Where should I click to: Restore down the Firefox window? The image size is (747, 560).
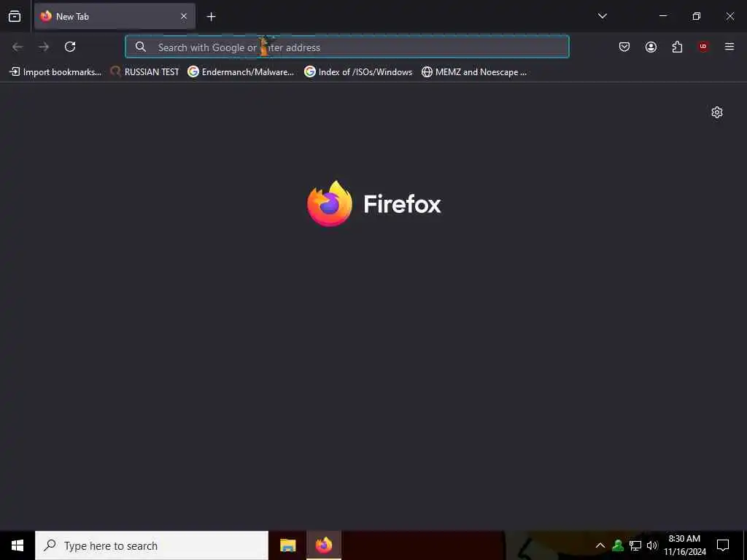click(697, 16)
